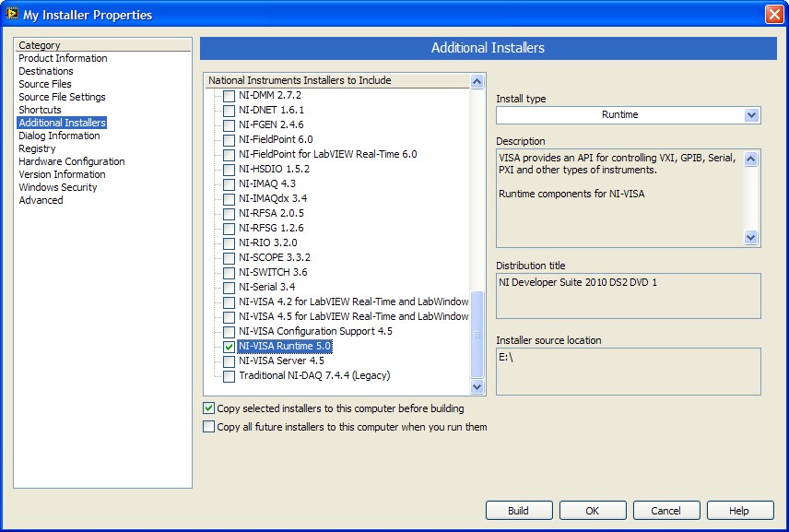
Task: Enable the NI-HSDIO 1.5.2 checkbox
Action: tap(229, 170)
